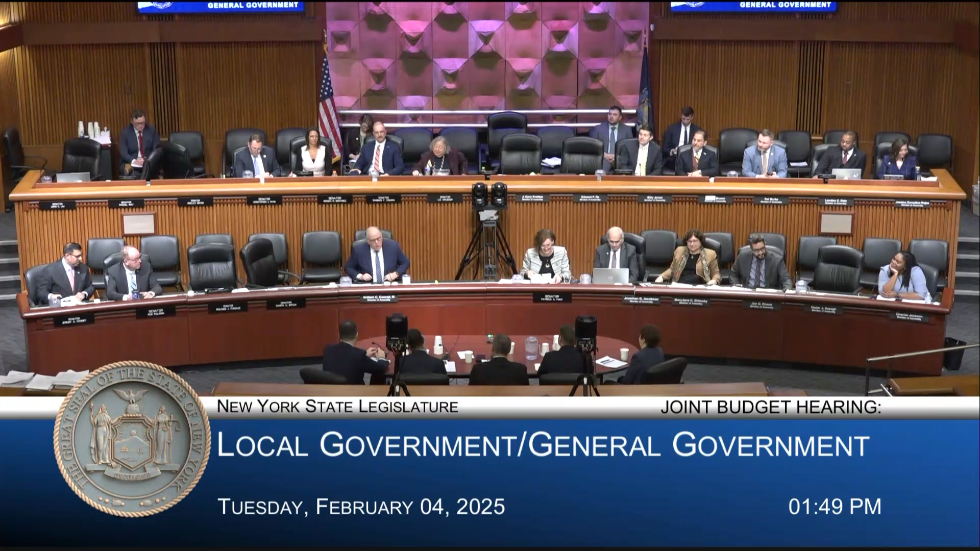Viewport: 980px width, 551px height.
Task: Click the 'Joint Budget Hearing:' label
Action: pos(770,407)
